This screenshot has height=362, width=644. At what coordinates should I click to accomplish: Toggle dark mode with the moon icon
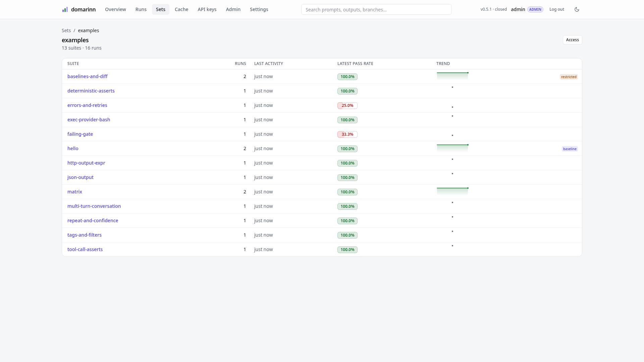(x=577, y=9)
